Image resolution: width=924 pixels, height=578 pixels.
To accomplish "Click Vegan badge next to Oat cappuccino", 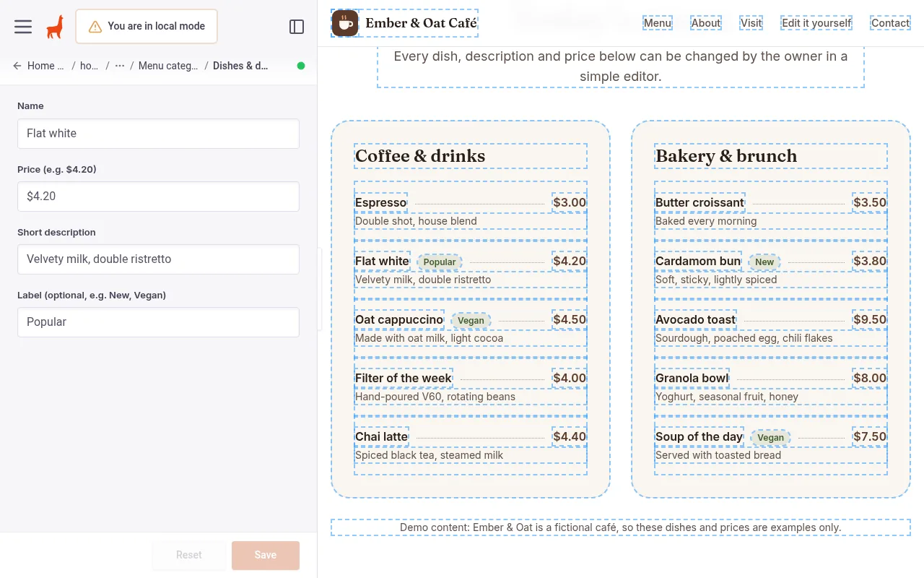I will tap(471, 320).
